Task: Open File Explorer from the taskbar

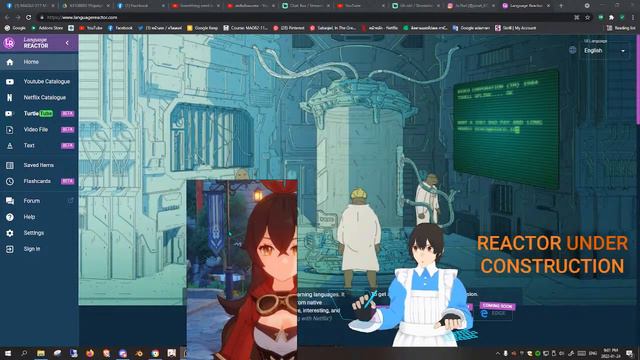Action: pos(41,353)
